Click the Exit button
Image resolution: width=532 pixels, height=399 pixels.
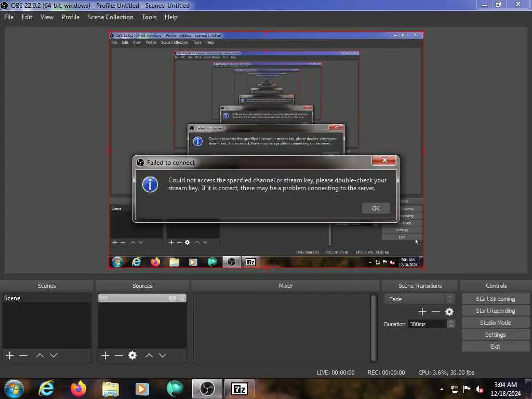[x=495, y=347]
